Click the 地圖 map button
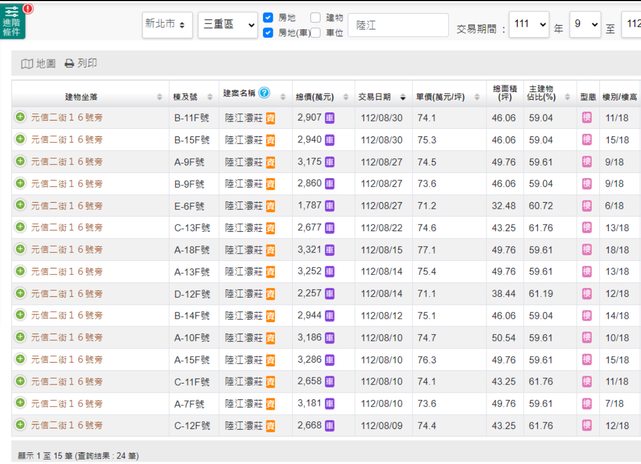Image resolution: width=641 pixels, height=464 pixels. click(39, 63)
